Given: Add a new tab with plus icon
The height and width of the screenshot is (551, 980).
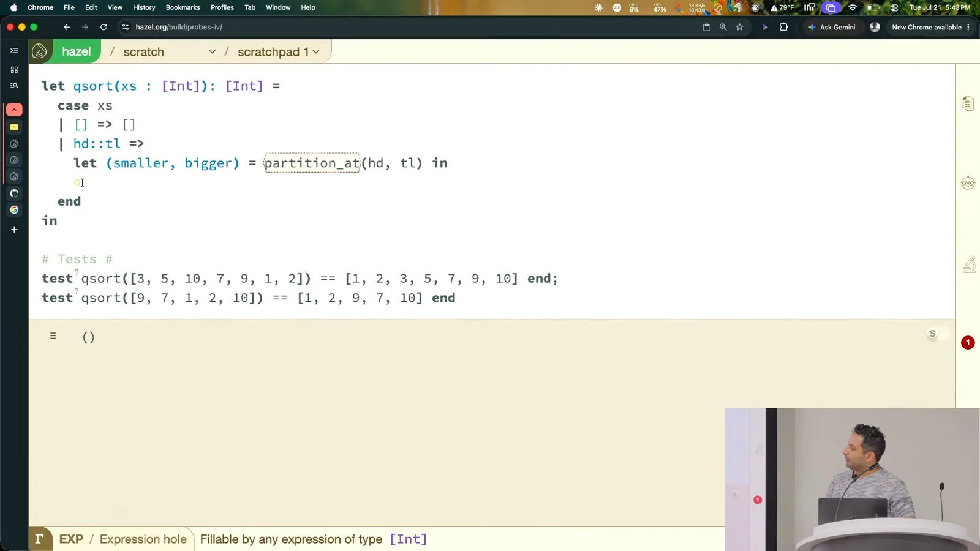Looking at the screenshot, I should click(x=14, y=230).
